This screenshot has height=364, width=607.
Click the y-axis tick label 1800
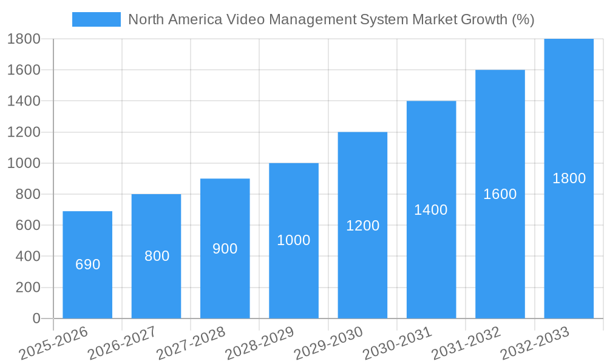coord(24,39)
